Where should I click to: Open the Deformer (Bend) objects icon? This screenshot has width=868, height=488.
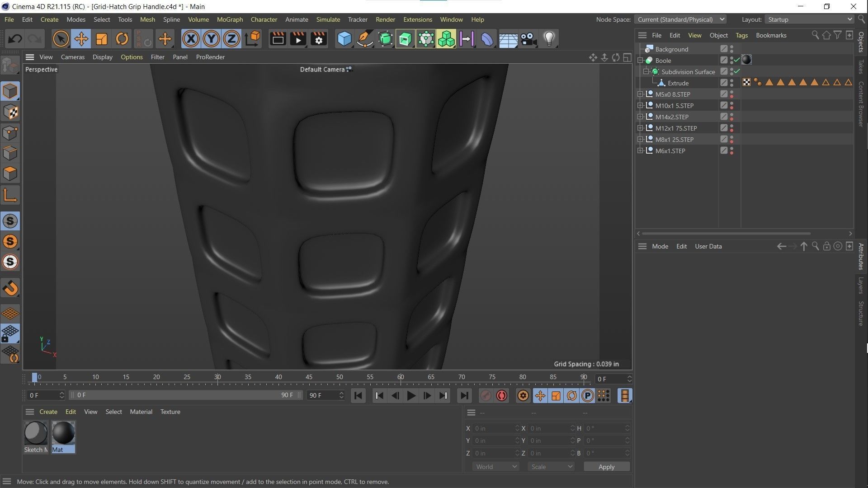487,39
